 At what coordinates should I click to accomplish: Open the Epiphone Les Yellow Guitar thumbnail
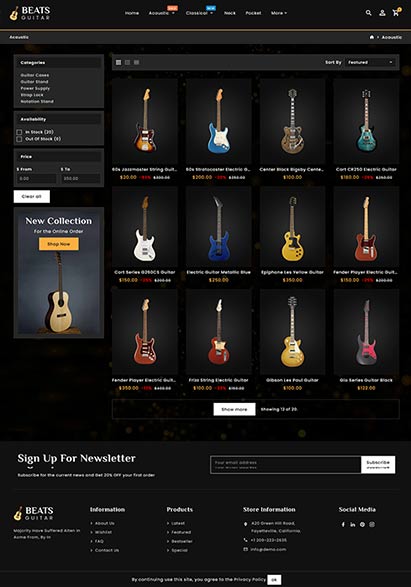[x=292, y=227]
